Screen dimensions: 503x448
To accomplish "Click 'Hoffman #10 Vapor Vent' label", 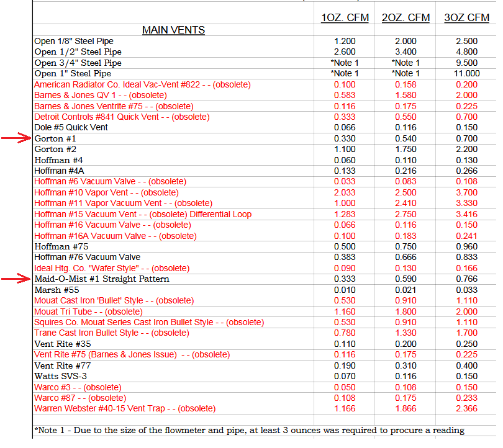I will (107, 192).
